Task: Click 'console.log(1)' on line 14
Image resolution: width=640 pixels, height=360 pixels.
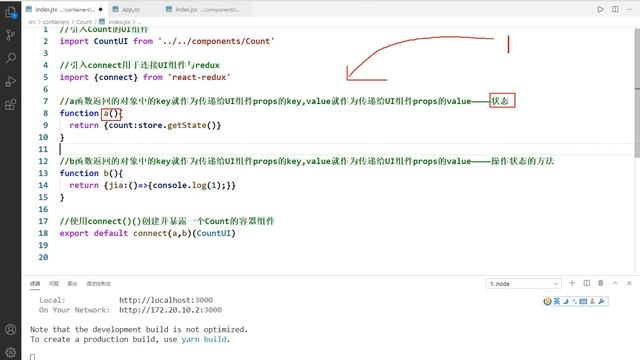Action: pos(187,185)
